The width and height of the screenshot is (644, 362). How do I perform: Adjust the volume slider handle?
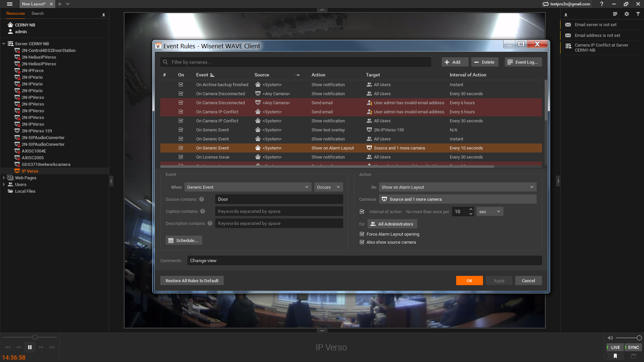point(639,338)
